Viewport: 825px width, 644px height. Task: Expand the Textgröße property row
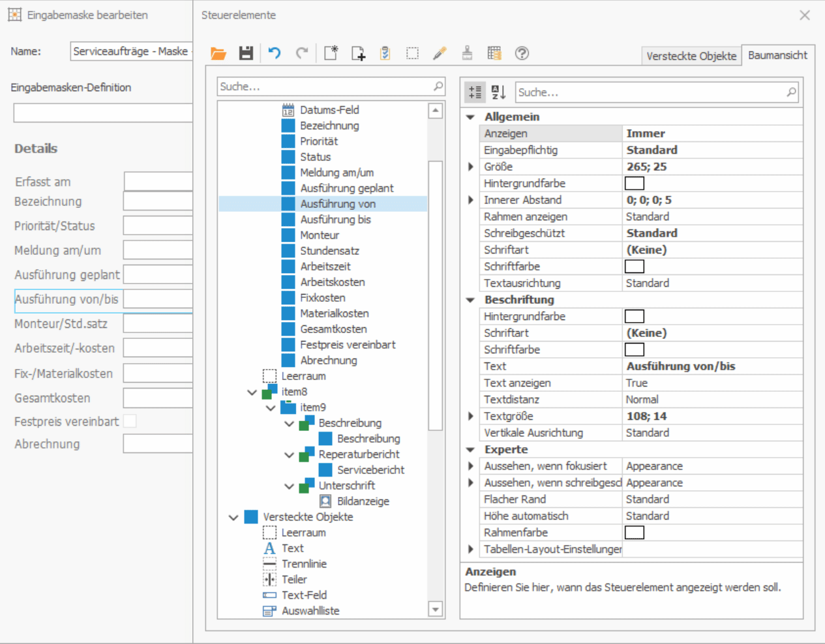click(x=471, y=416)
